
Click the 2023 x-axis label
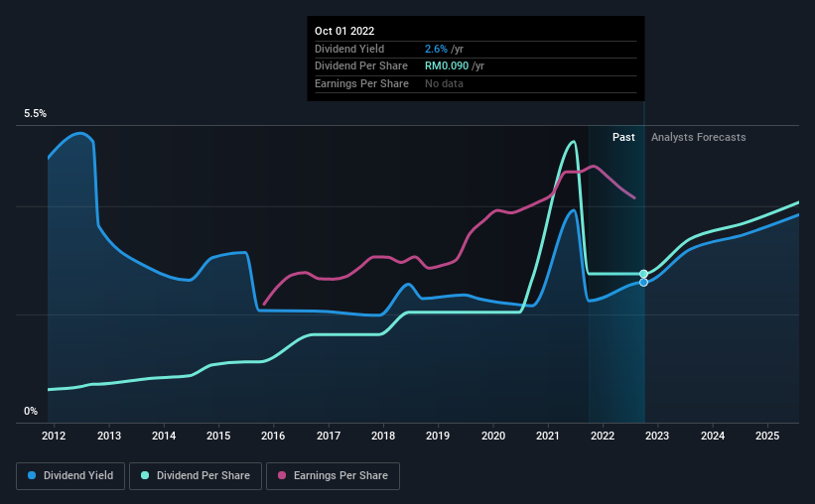tap(657, 436)
